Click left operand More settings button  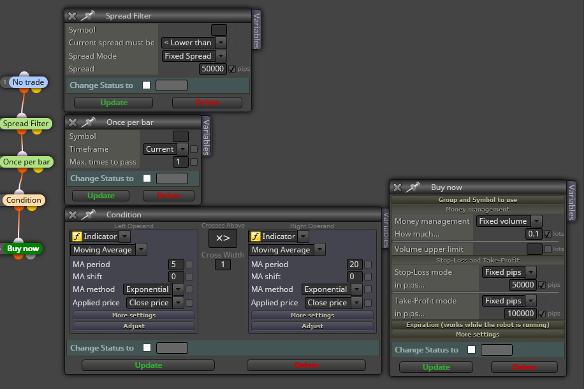point(134,316)
